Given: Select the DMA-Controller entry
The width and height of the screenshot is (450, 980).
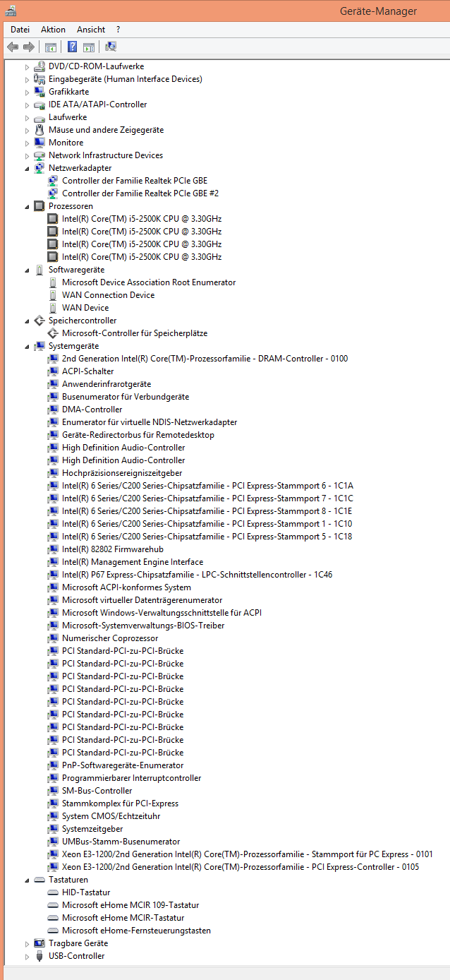Looking at the screenshot, I should [x=92, y=410].
